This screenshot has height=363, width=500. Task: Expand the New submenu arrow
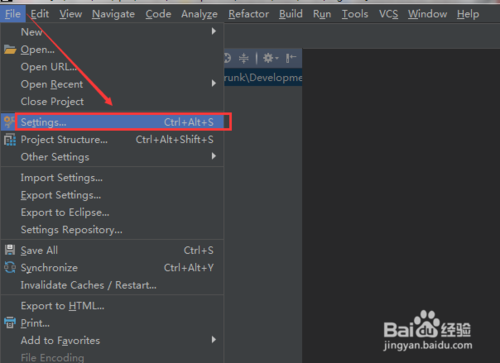coord(214,31)
